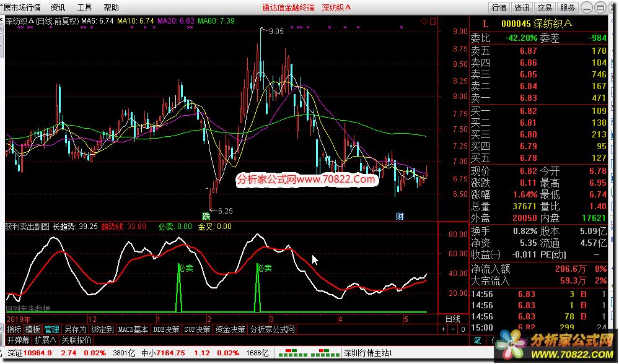Click the 开弹幕 toggle button
619x364 pixels.
[x=18, y=340]
